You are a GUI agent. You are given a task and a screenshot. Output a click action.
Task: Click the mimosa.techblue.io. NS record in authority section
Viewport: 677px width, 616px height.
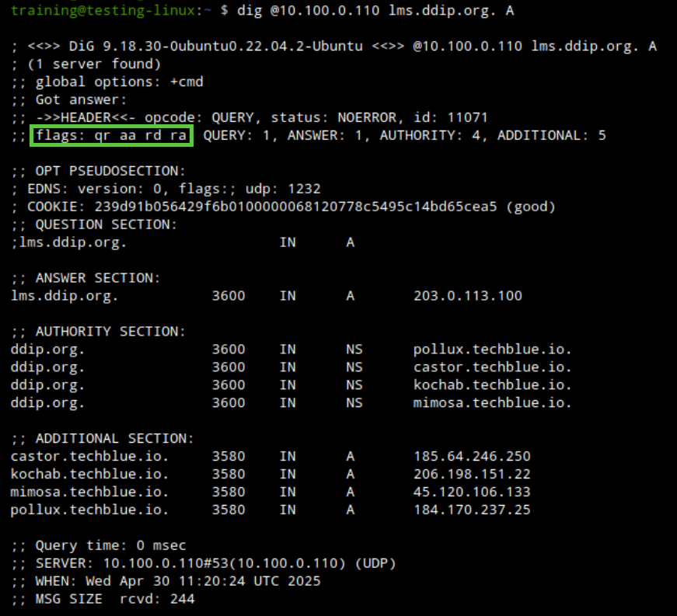coord(492,403)
